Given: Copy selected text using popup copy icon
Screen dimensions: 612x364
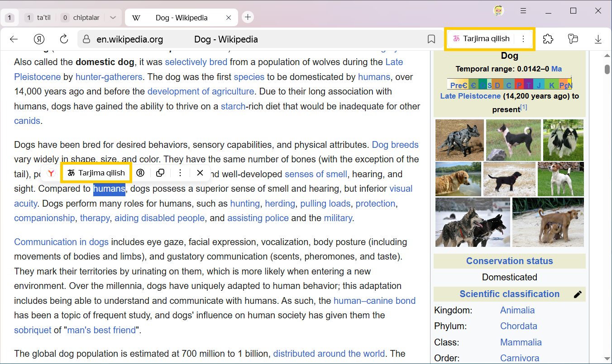Looking at the screenshot, I should [160, 173].
